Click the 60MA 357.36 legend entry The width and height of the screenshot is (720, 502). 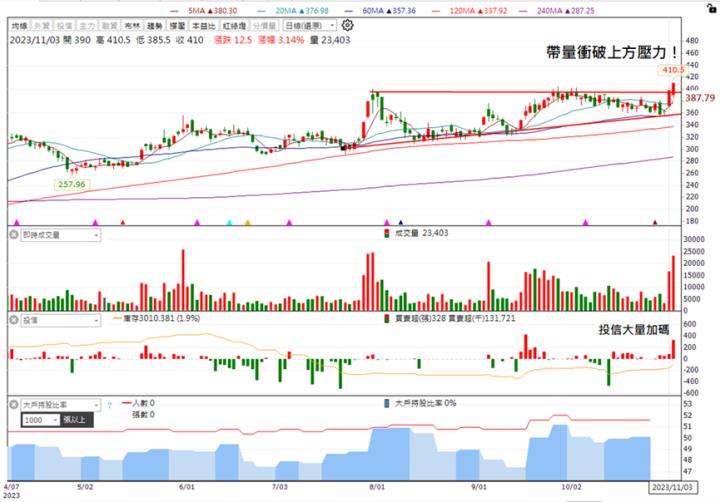coord(381,11)
